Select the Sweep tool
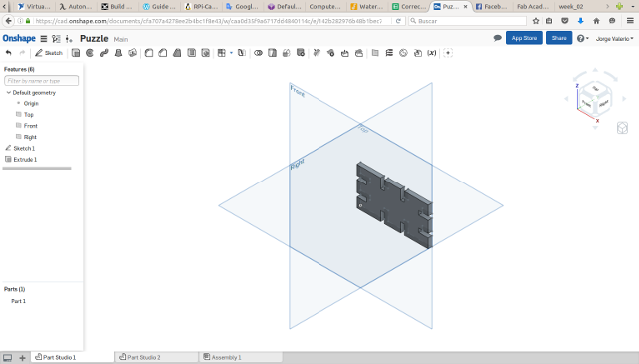 coord(104,53)
